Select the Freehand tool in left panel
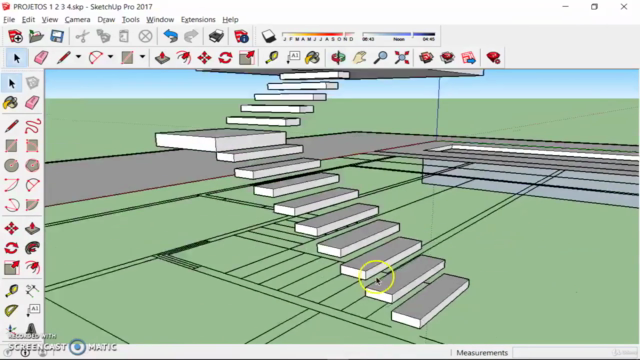The height and width of the screenshot is (360, 640). coord(32,126)
